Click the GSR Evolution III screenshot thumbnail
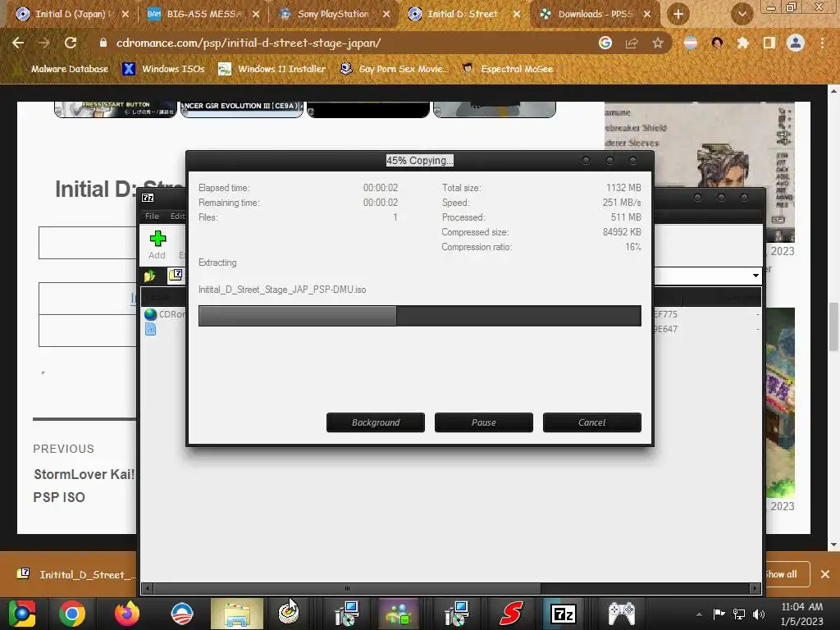This screenshot has width=840, height=630. (x=242, y=109)
